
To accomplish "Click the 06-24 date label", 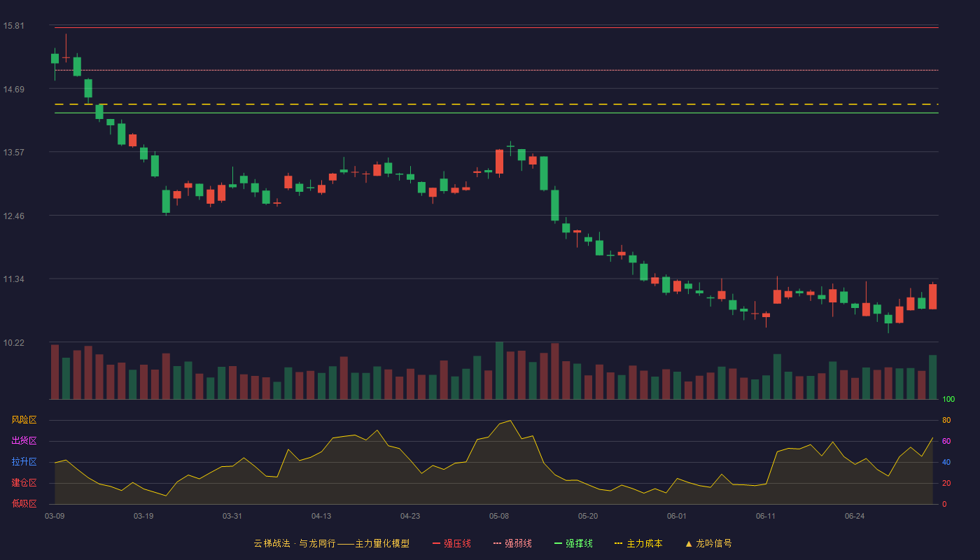I will [855, 516].
